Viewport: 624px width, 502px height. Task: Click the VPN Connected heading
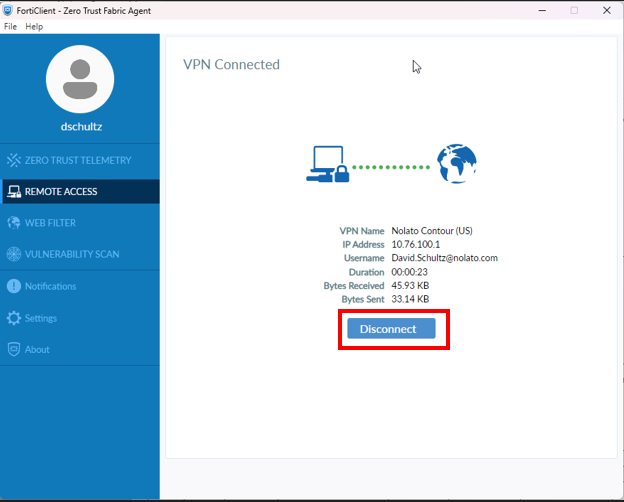(231, 64)
